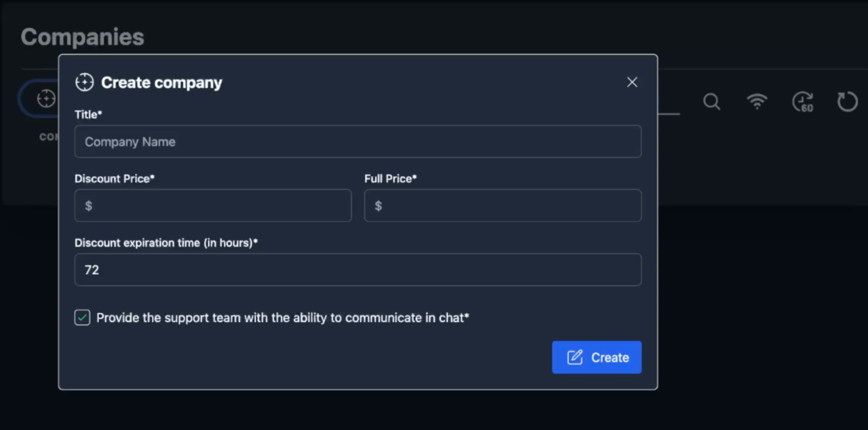The height and width of the screenshot is (430, 868).
Task: Click the Companies page heading
Action: (83, 36)
